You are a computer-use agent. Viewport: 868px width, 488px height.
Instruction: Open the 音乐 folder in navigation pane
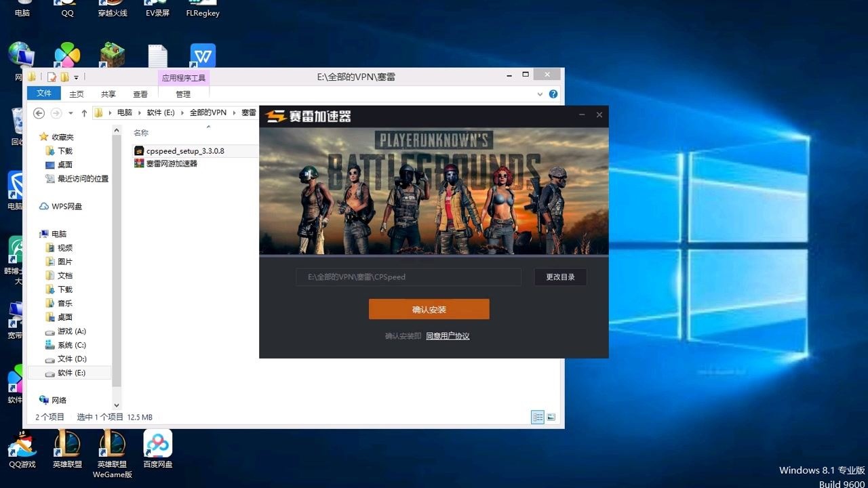(59, 304)
